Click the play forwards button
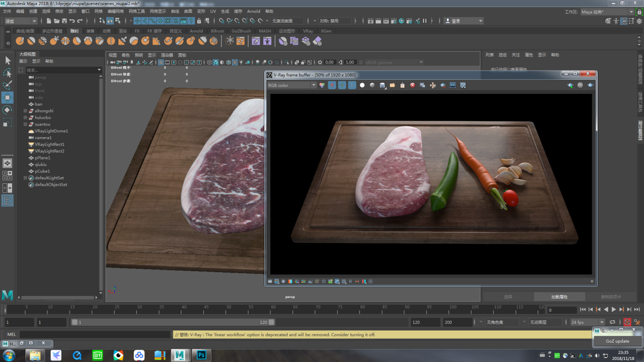 point(614,309)
